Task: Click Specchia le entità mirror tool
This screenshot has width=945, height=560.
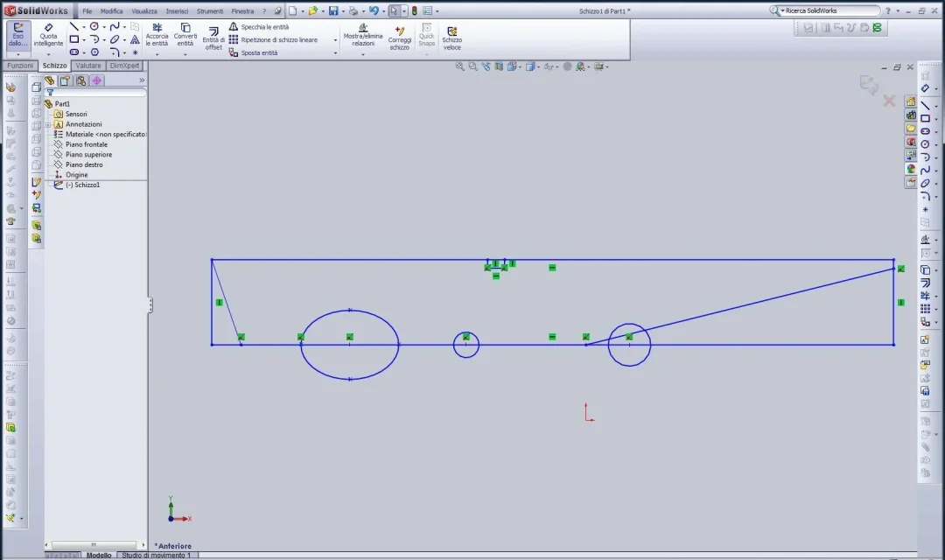Action: pos(258,27)
